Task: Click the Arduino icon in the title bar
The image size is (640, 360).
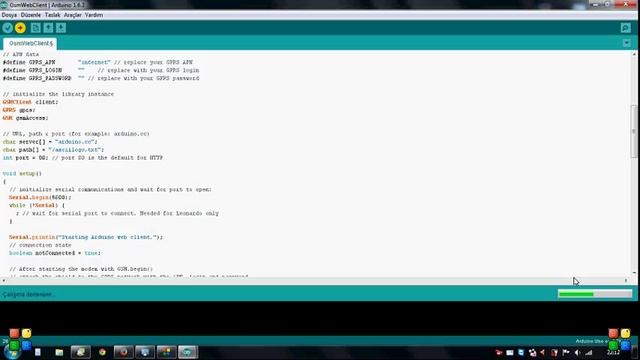Action: tap(4, 5)
